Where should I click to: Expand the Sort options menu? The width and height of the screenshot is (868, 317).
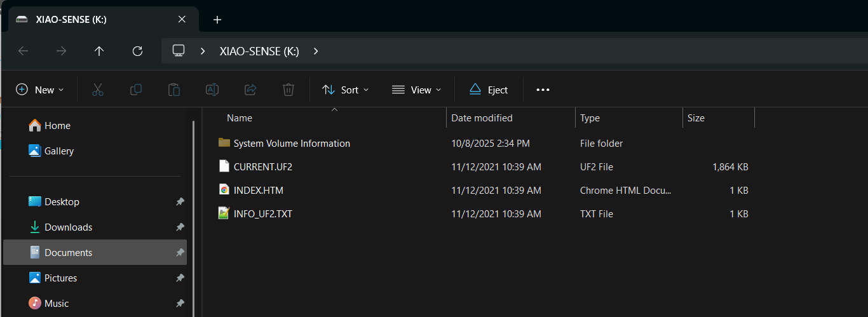coord(346,90)
